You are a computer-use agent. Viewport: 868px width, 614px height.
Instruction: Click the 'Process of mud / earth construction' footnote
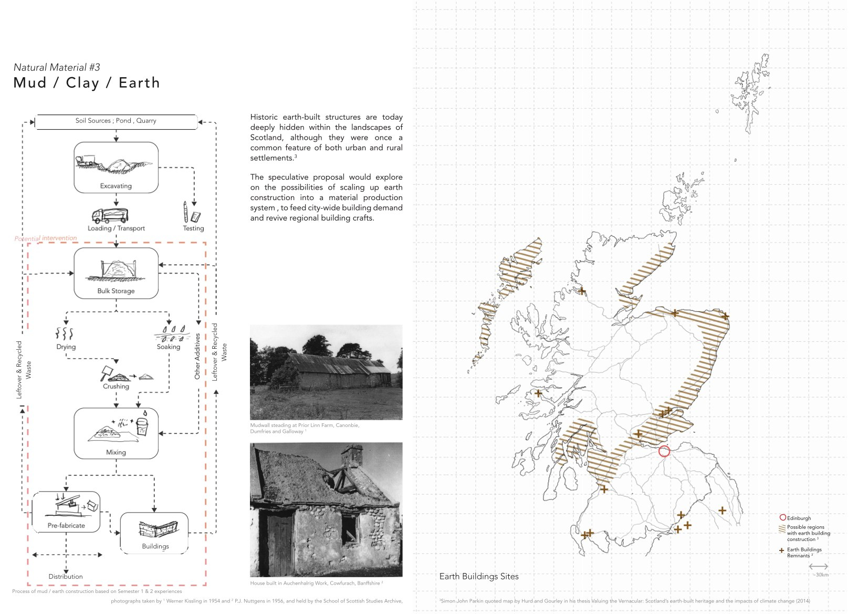point(97,591)
